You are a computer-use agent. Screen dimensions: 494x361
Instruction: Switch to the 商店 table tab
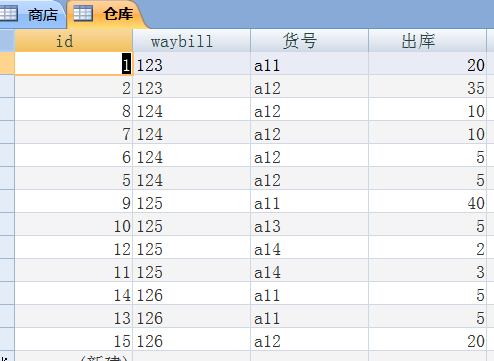(32, 14)
